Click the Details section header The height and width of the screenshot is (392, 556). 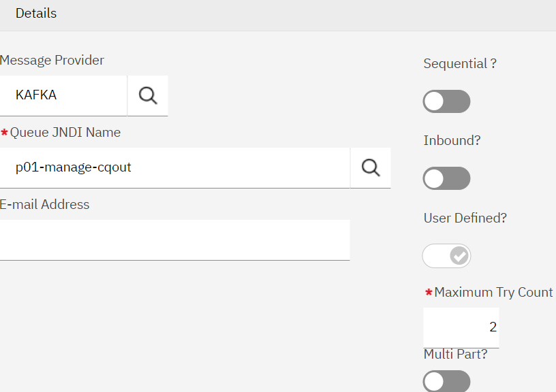[35, 13]
